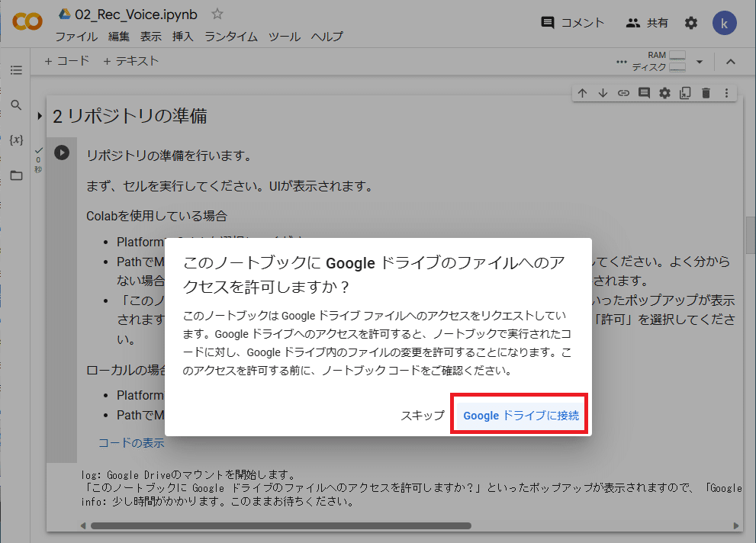Viewport: 756px width, 543px height.
Task: Open the files folder sidebar icon
Action: pyautogui.click(x=16, y=175)
